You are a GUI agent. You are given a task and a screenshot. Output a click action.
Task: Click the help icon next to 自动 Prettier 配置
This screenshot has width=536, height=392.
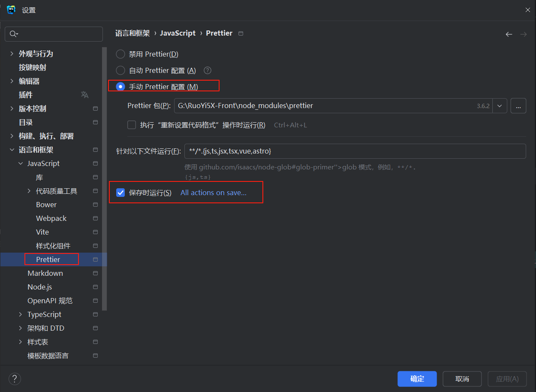[208, 70]
